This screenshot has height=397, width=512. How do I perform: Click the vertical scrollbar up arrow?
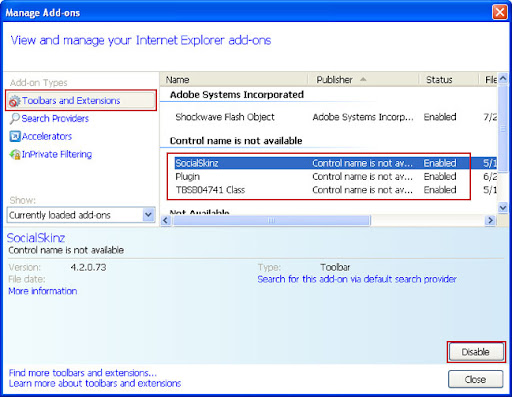click(503, 79)
